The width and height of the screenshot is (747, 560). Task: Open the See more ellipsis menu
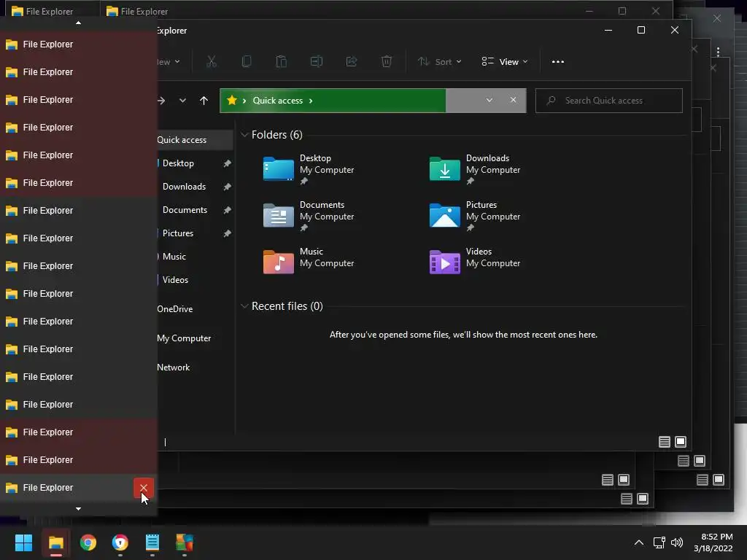tap(558, 62)
